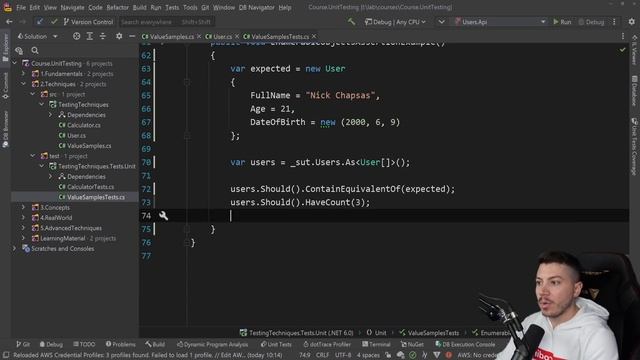Open Solution panel options gear

[119, 36]
